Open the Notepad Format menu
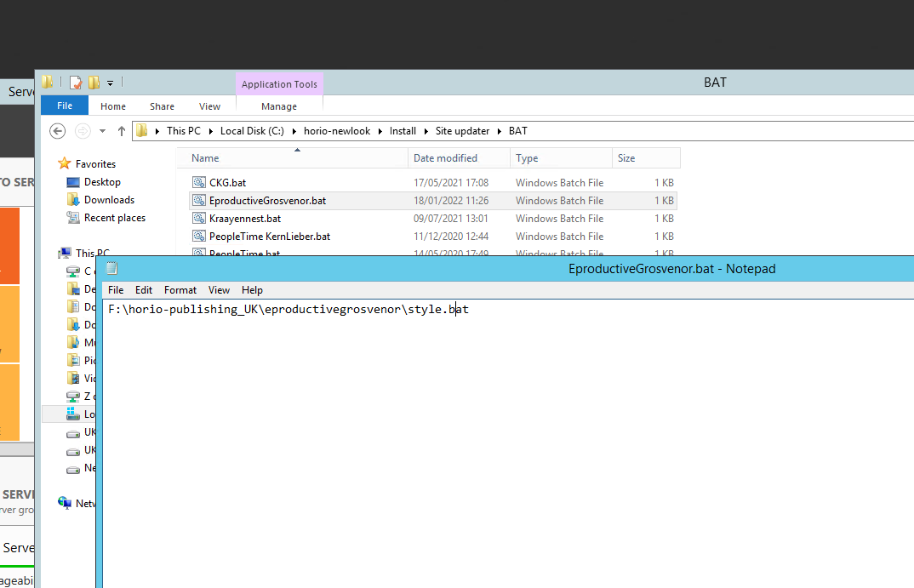This screenshot has width=914, height=588. tap(180, 290)
